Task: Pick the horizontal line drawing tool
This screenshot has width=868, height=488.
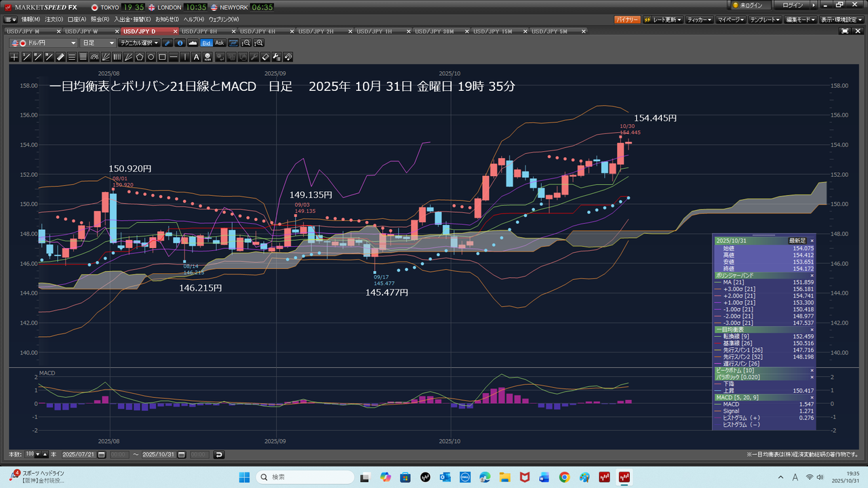Action: coord(174,57)
